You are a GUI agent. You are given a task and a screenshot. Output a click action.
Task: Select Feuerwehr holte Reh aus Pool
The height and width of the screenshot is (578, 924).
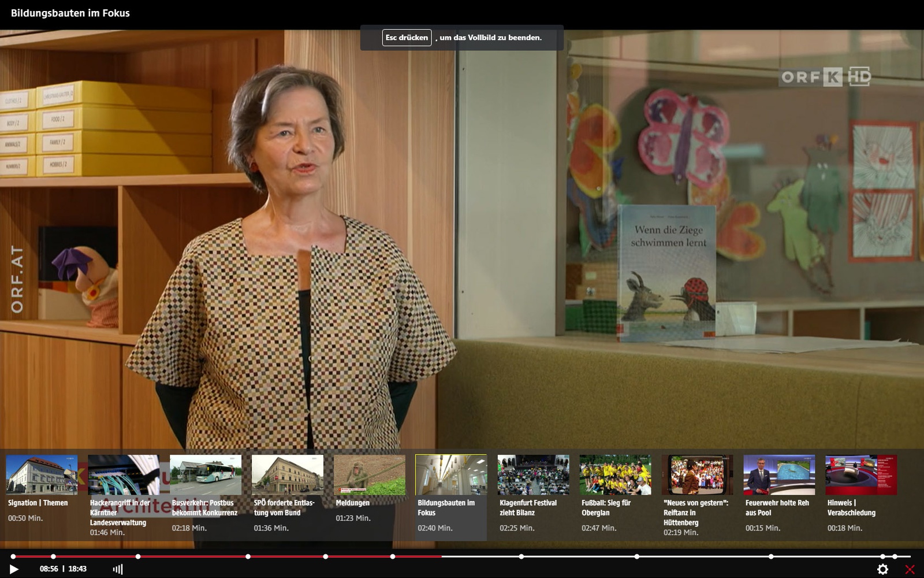click(779, 475)
